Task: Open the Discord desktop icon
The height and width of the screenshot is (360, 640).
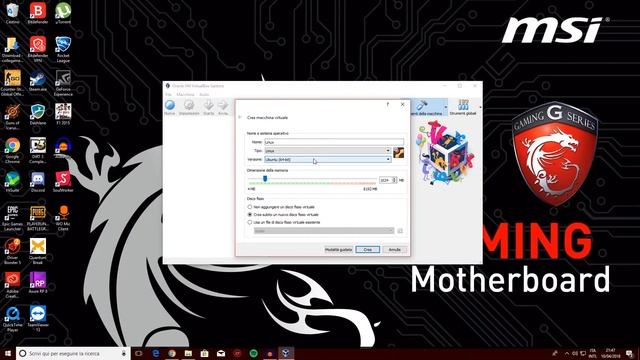Action: tap(38, 182)
